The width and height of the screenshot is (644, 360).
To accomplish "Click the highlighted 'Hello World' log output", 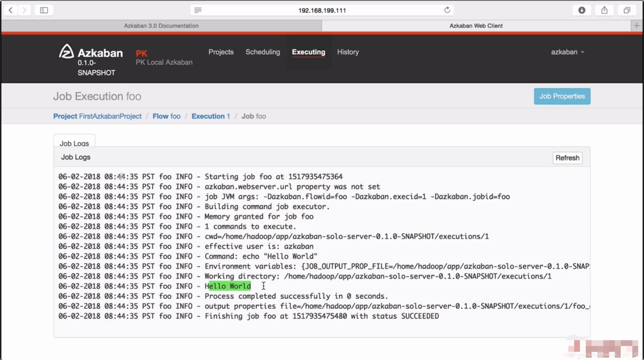I will click(x=228, y=286).
